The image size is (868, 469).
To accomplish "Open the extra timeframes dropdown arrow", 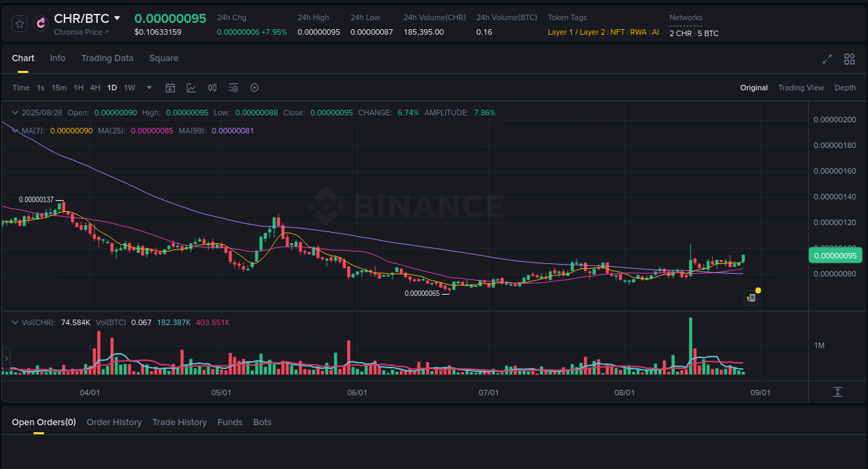I will pos(149,88).
